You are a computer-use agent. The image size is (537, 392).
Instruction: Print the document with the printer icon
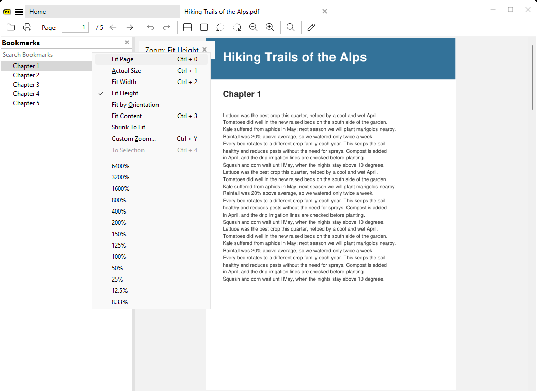pos(27,27)
